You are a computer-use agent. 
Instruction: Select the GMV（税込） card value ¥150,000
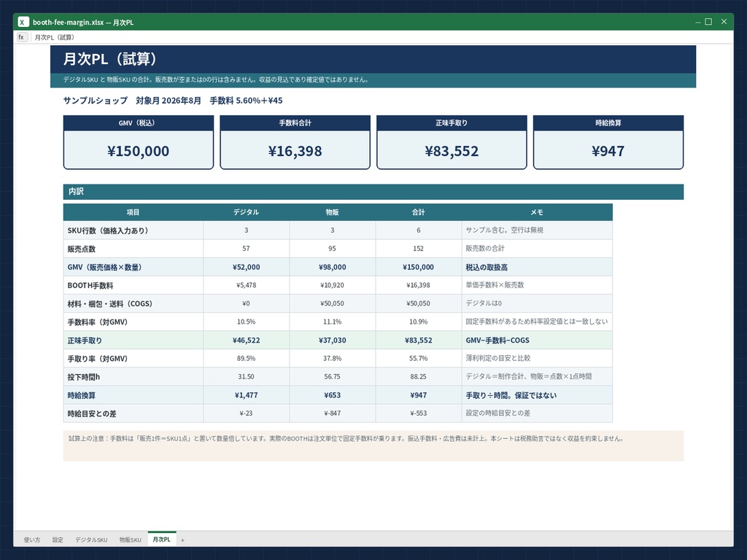[x=138, y=150]
